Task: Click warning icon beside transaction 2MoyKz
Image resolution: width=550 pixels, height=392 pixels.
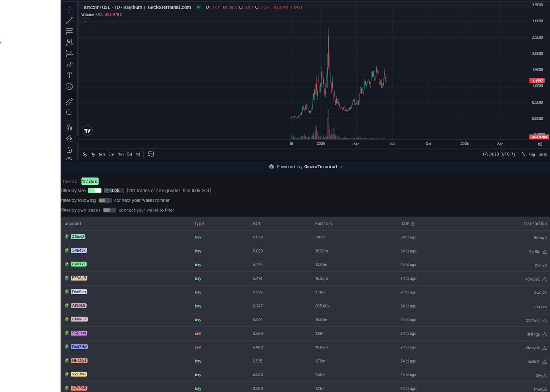Action: click(x=544, y=348)
